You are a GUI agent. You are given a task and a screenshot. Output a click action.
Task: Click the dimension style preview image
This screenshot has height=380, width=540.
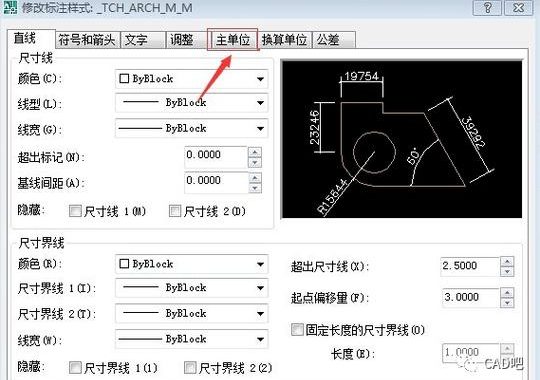coord(402,139)
